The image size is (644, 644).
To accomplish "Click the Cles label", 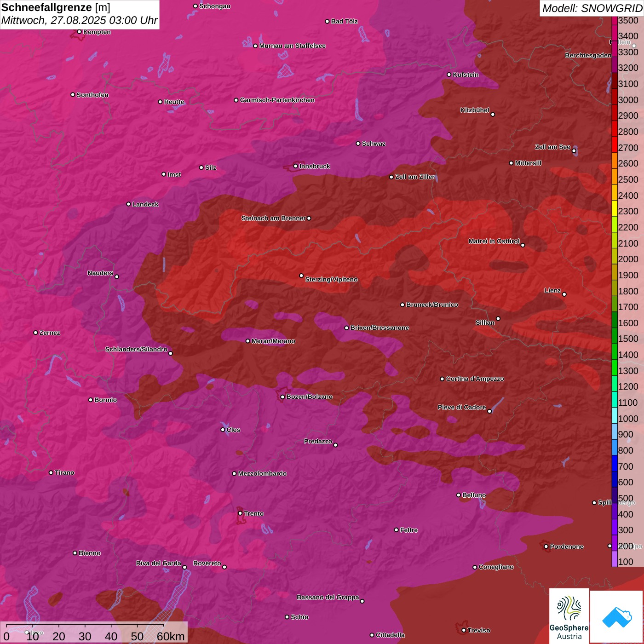I will click(233, 430).
